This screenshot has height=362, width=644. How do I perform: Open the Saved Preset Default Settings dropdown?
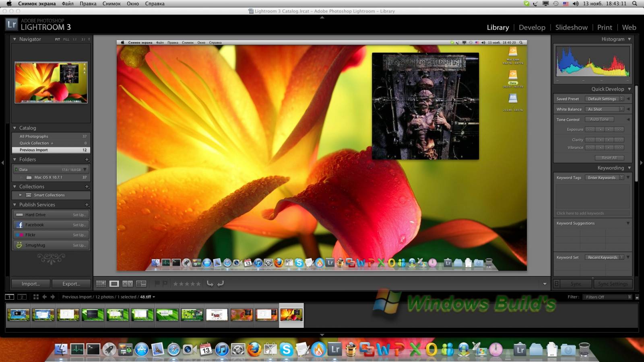click(604, 99)
